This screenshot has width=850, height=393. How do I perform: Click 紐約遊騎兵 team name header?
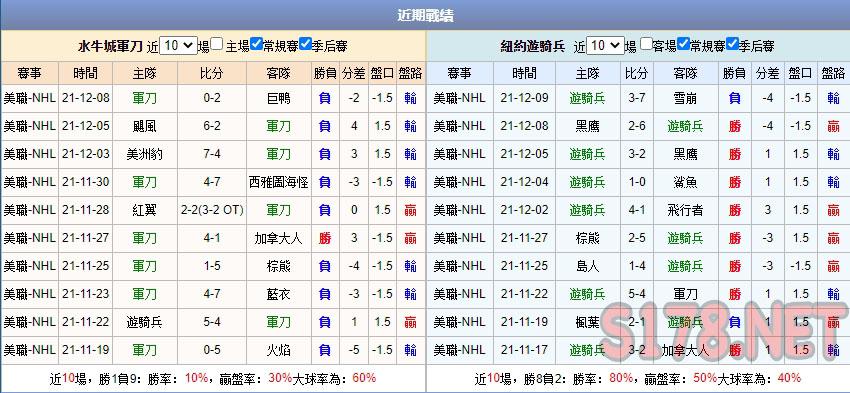tap(533, 47)
